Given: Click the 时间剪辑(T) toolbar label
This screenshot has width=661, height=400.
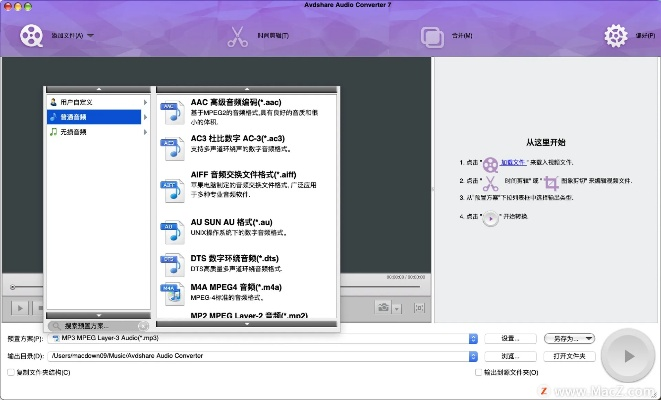Looking at the screenshot, I should point(273,36).
